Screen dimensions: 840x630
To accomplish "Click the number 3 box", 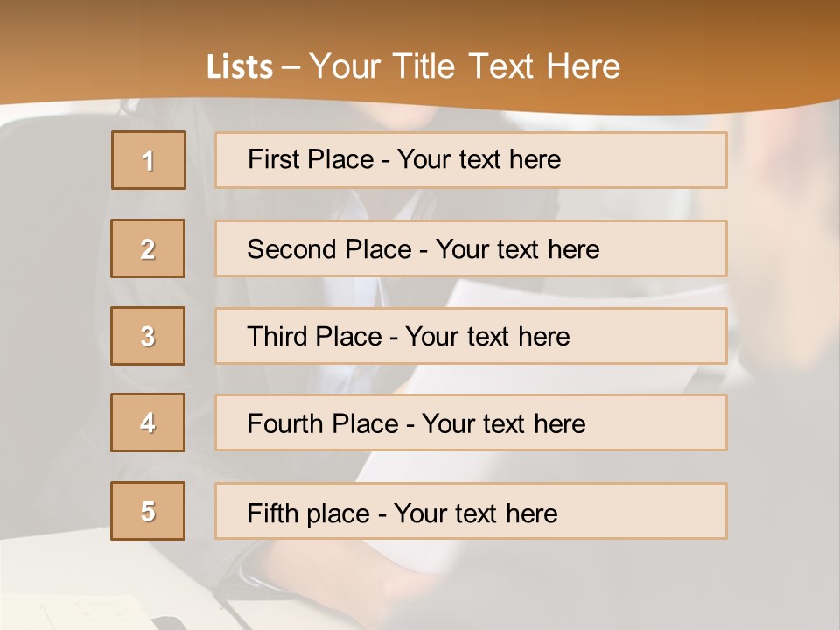I will coord(148,336).
